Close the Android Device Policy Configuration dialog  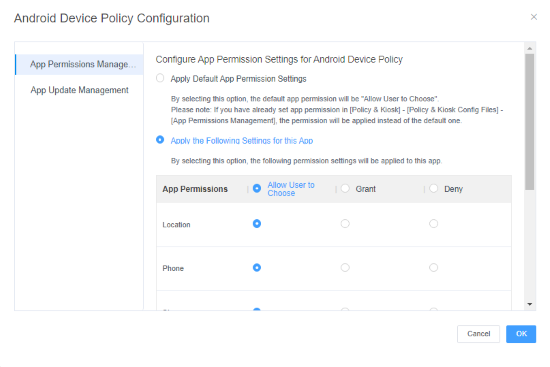[x=534, y=17]
